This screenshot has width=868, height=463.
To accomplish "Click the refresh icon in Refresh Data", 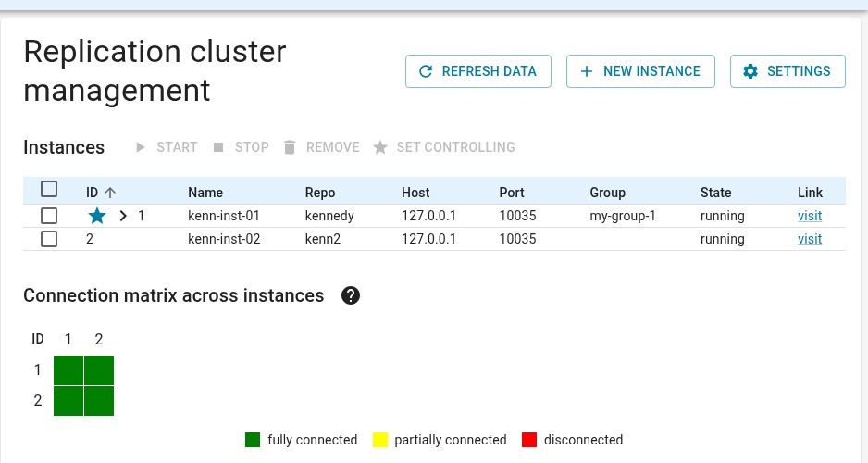I will [425, 71].
